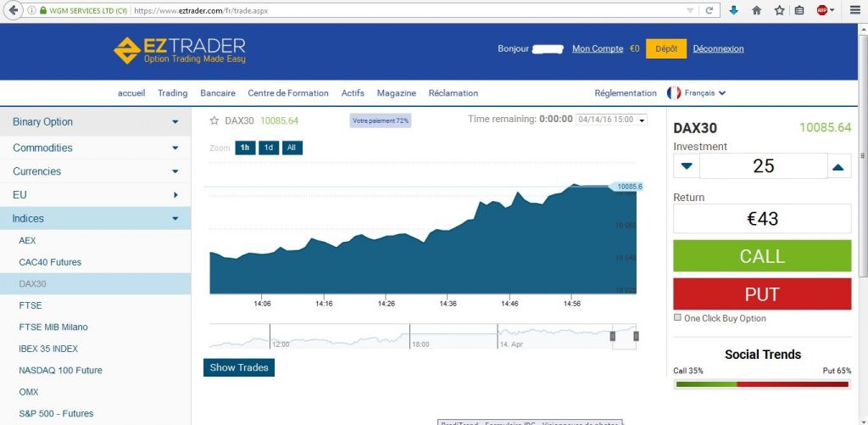Expand the Commodities category
Screen dimensions: 868x425
[x=95, y=148]
